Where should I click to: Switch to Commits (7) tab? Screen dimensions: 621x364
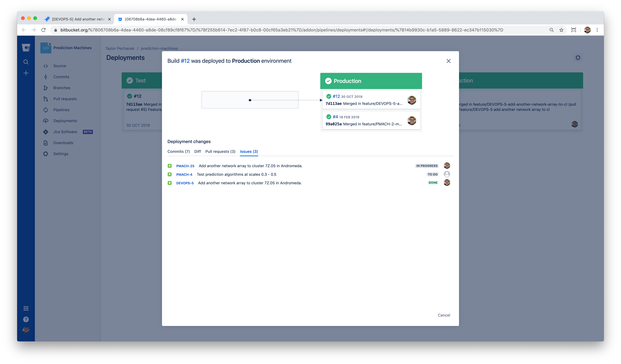178,151
